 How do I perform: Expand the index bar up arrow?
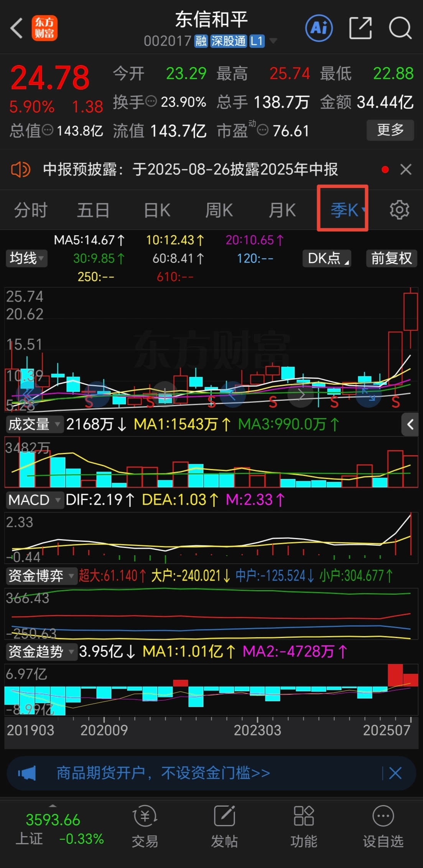point(53,806)
